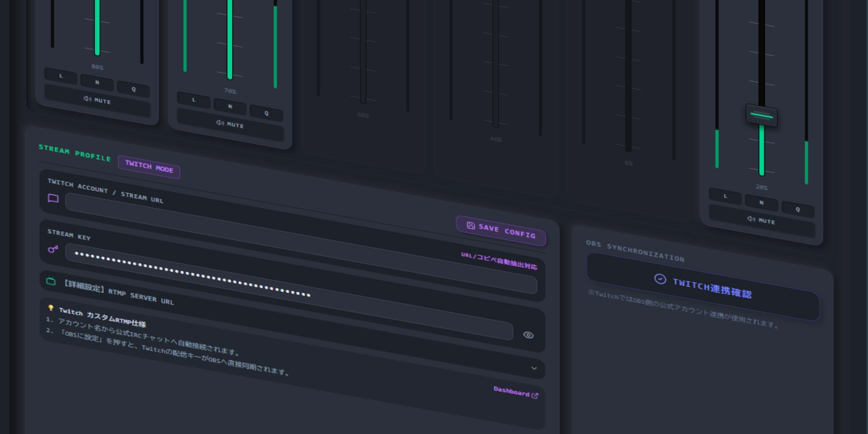
Task: Click the URL/コピペ自動抽出対応 hint text
Action: pyautogui.click(x=499, y=260)
